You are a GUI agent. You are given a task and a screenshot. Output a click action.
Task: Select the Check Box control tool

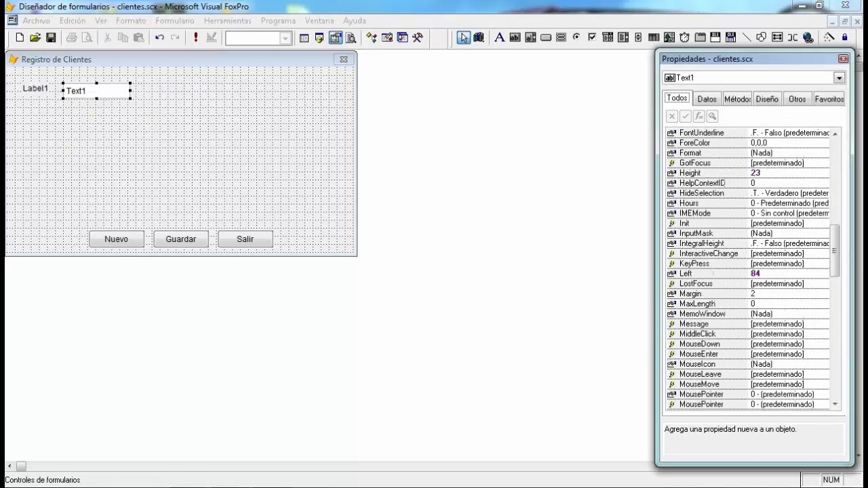[x=592, y=38]
